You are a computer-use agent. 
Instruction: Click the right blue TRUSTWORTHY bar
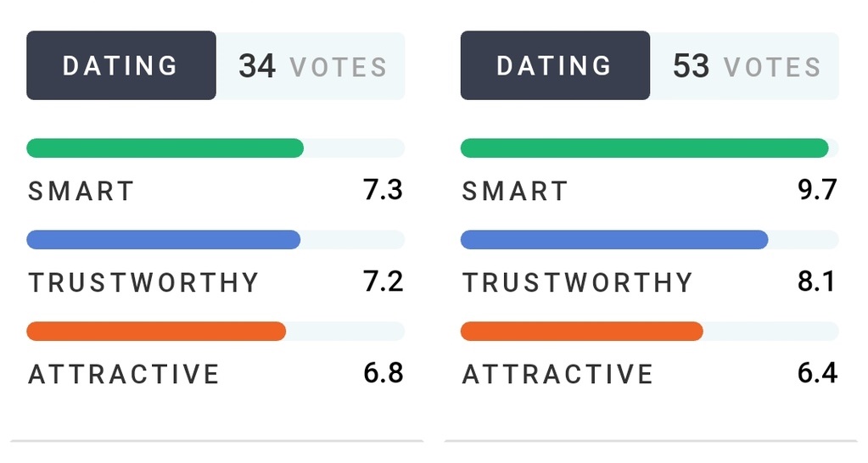[650, 239]
